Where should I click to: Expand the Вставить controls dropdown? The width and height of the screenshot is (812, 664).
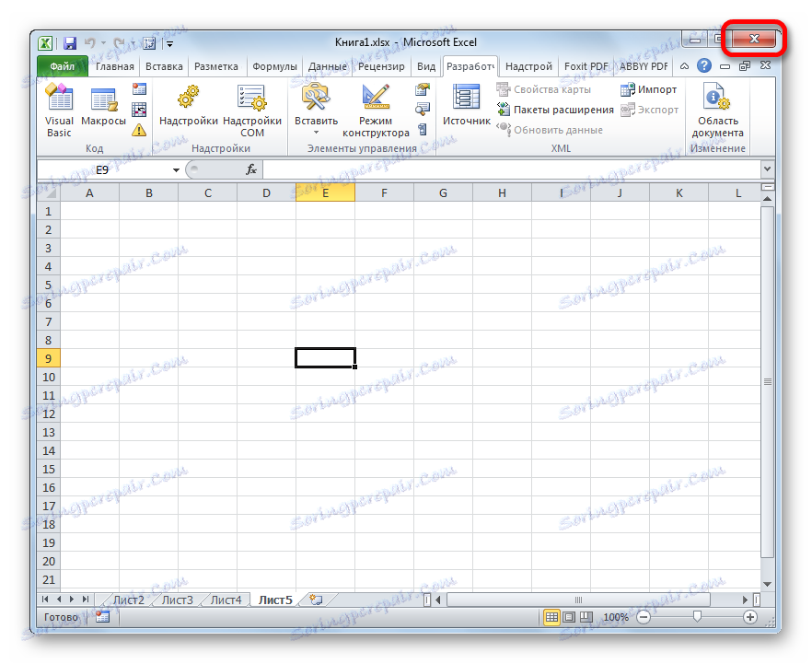pyautogui.click(x=316, y=133)
